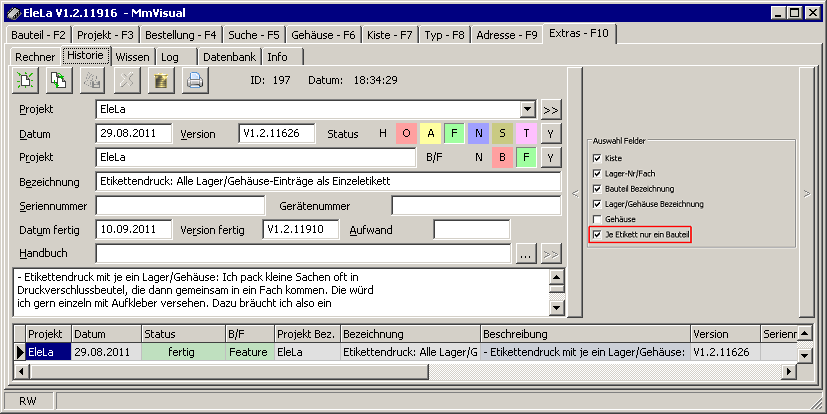Click the description text box down arrow
The image size is (827, 414).
click(556, 307)
